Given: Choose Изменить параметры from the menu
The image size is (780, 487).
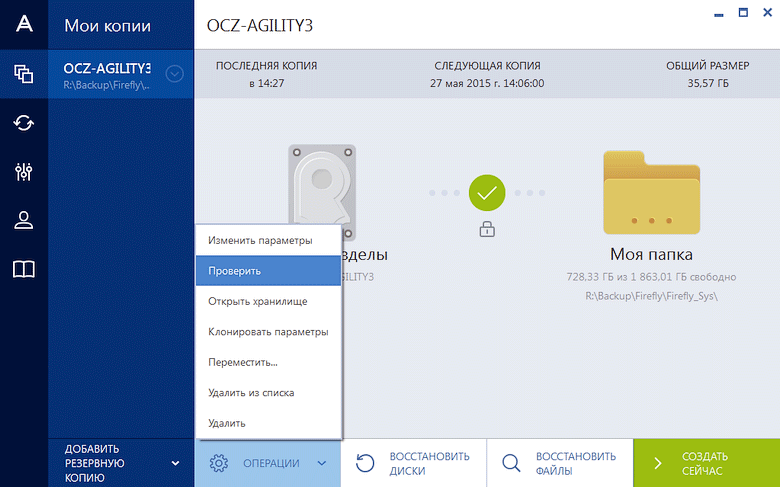Looking at the screenshot, I should click(268, 240).
